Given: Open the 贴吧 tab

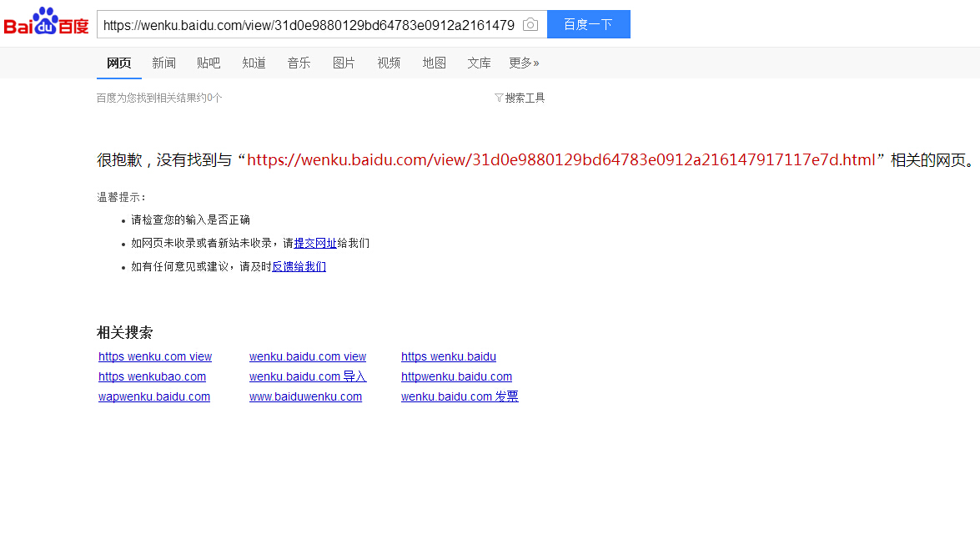Looking at the screenshot, I should [x=209, y=63].
